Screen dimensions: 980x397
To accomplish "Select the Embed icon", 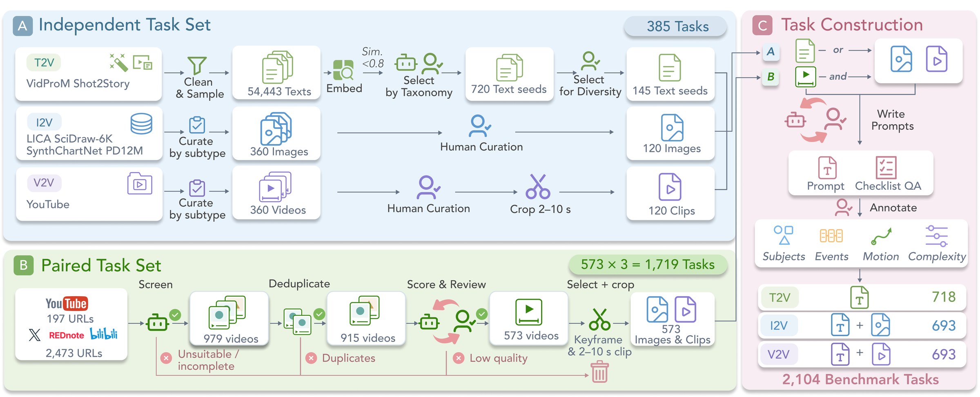I will [343, 70].
